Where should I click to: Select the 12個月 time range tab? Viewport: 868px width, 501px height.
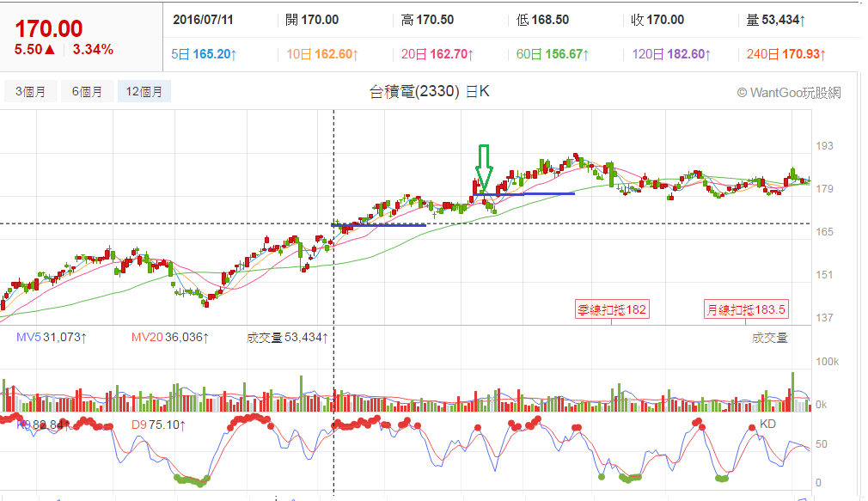144,91
